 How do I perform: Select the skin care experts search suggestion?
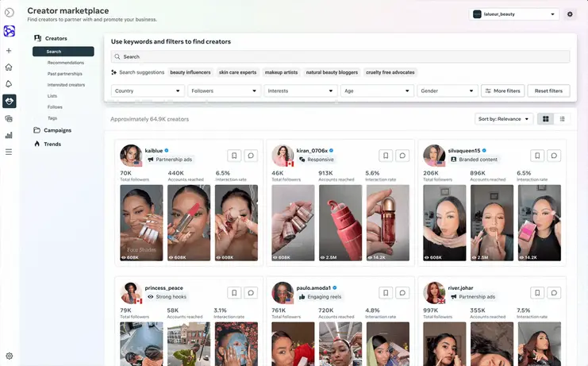click(237, 72)
